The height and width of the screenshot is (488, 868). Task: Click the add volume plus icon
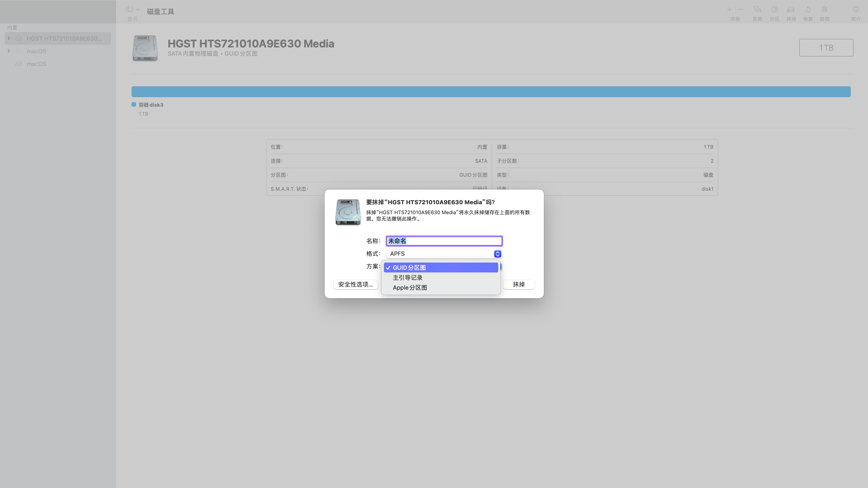click(x=729, y=9)
